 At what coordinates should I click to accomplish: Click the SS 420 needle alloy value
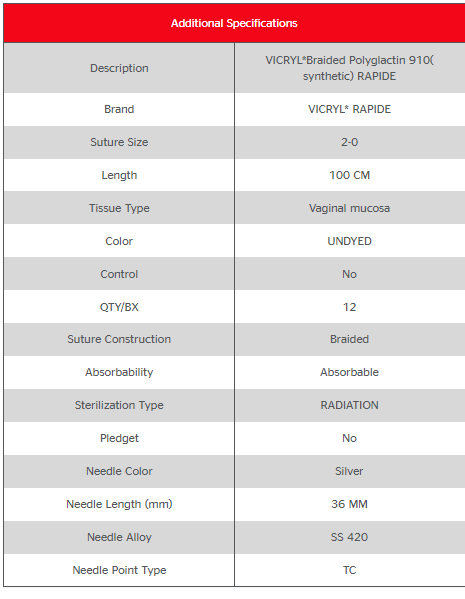(x=349, y=537)
